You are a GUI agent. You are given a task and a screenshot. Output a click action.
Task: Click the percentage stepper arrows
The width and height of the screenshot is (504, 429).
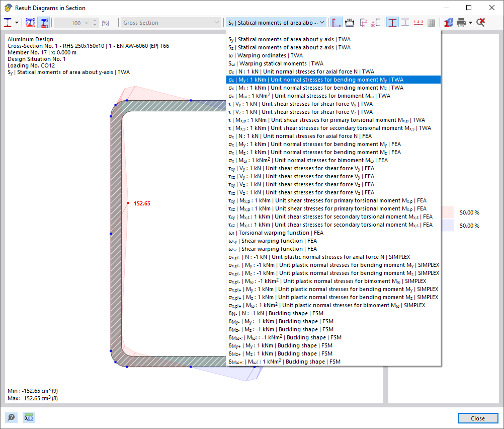click(x=95, y=23)
